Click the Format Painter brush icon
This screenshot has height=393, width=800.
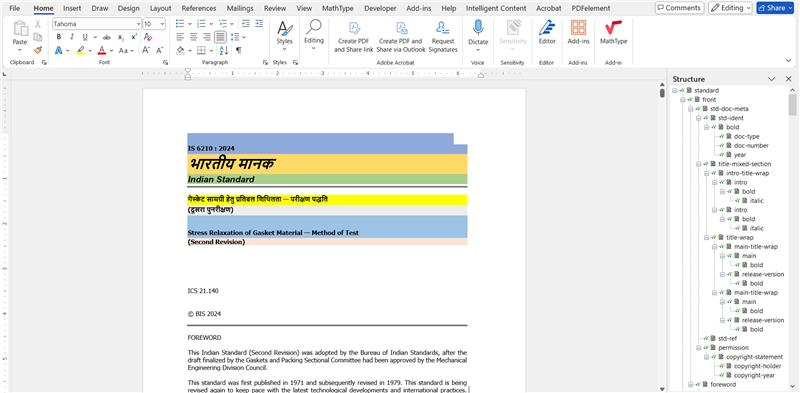tap(38, 50)
